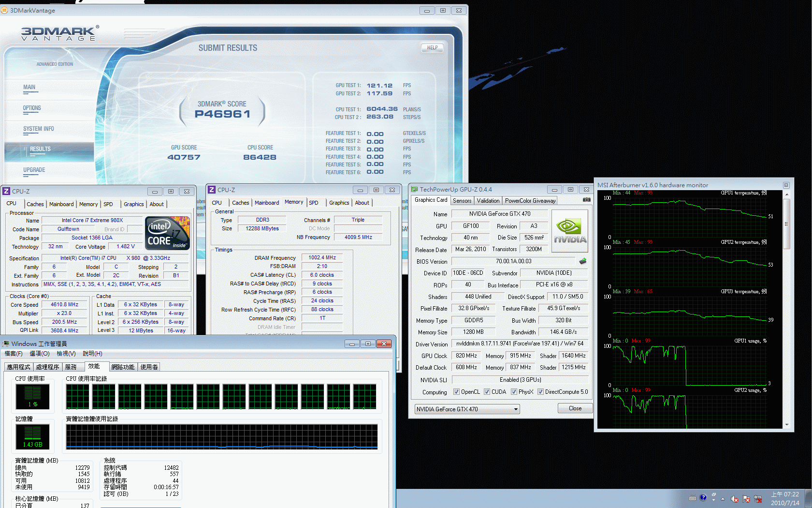Click the right CPU-Z window title icon
The height and width of the screenshot is (508, 812).
(x=212, y=190)
